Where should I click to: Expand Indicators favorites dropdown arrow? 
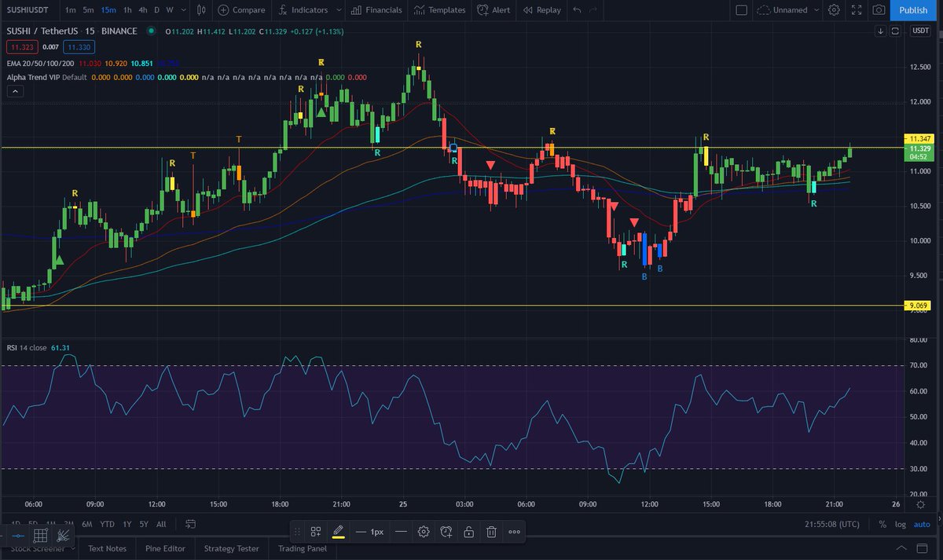[x=338, y=10]
